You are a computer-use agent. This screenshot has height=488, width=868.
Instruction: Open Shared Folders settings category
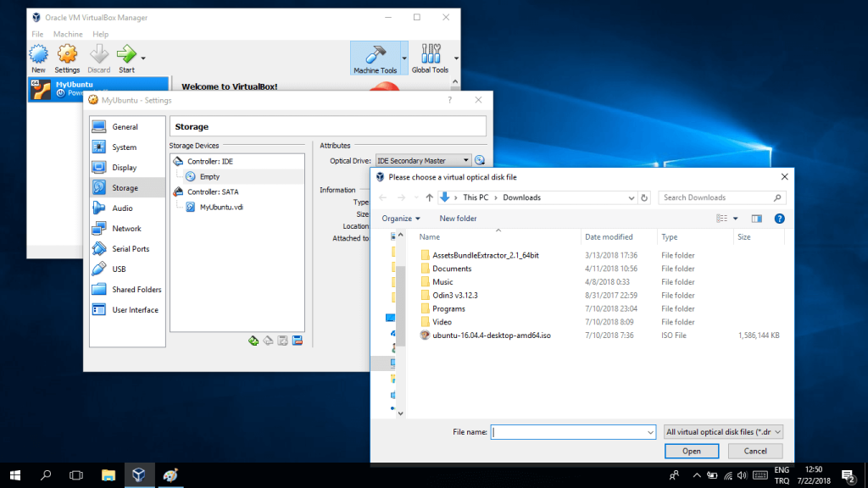(x=127, y=290)
